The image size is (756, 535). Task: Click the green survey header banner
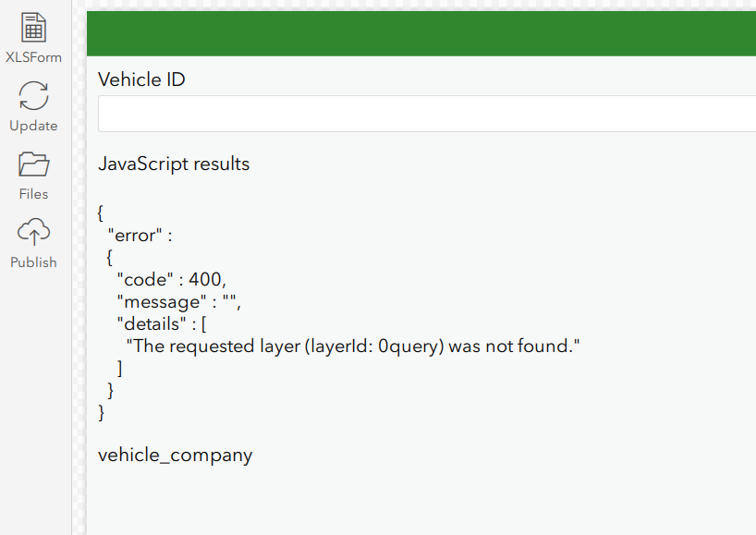pos(421,32)
